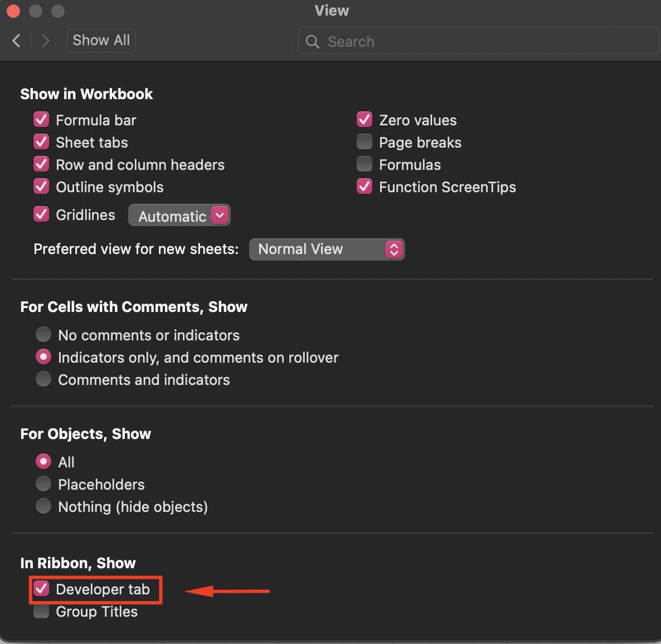Toggle Outline symbols off
The width and height of the screenshot is (661, 644).
41,186
